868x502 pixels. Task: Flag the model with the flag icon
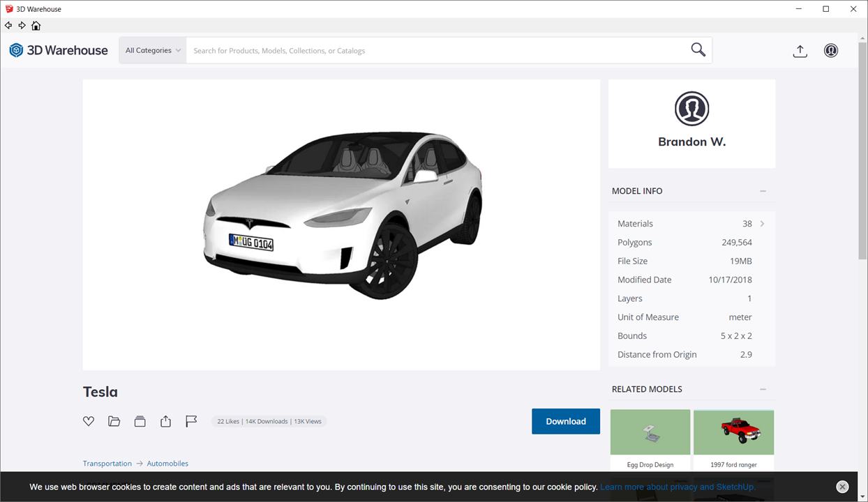point(191,421)
